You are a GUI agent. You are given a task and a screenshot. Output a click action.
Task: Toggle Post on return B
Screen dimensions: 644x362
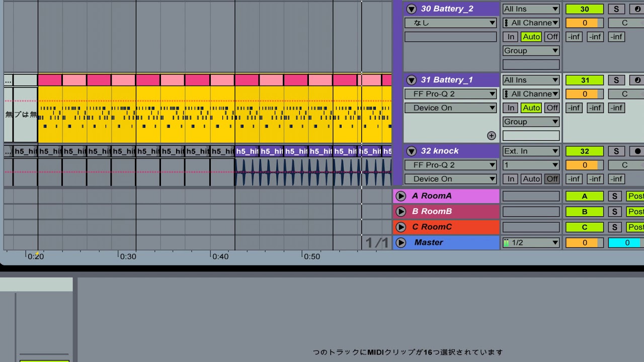coord(635,212)
